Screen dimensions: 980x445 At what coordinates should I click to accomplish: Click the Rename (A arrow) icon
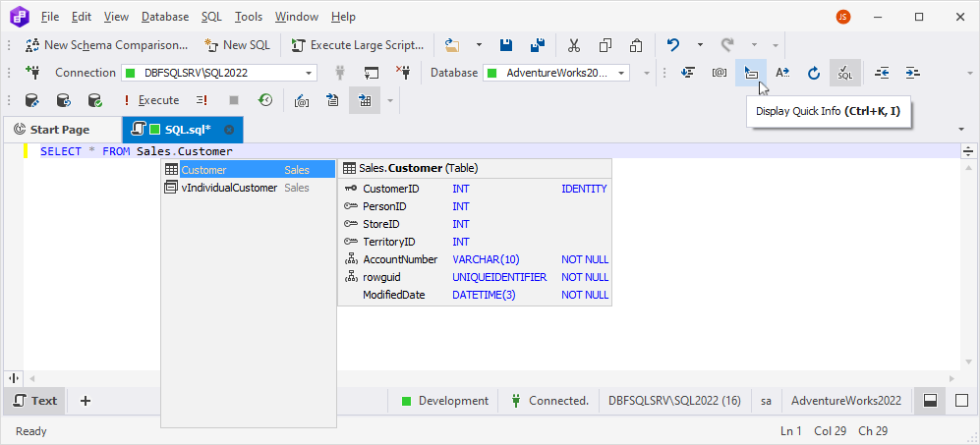click(x=782, y=73)
